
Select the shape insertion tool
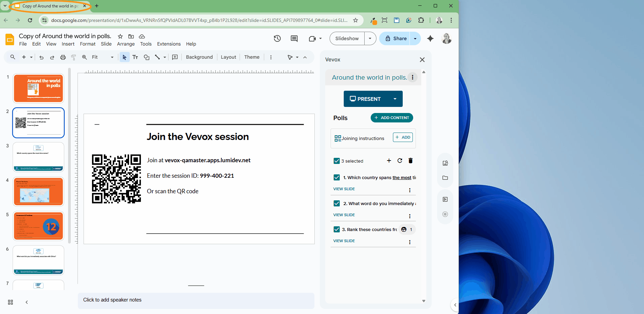pyautogui.click(x=147, y=57)
